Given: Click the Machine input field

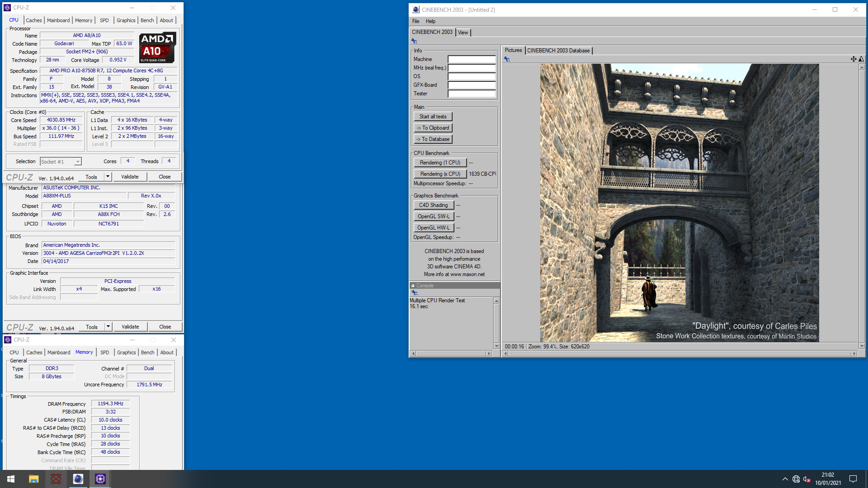Looking at the screenshot, I should coord(472,59).
